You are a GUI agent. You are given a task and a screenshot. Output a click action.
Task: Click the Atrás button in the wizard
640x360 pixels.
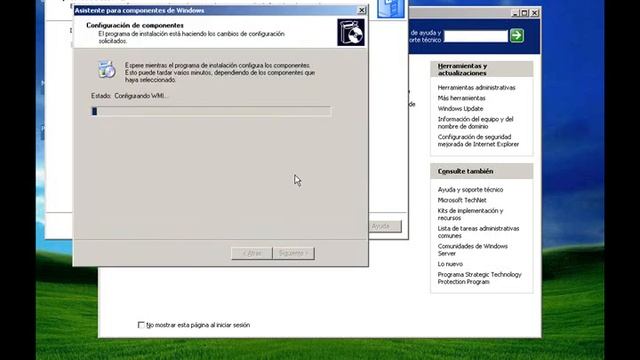(252, 253)
